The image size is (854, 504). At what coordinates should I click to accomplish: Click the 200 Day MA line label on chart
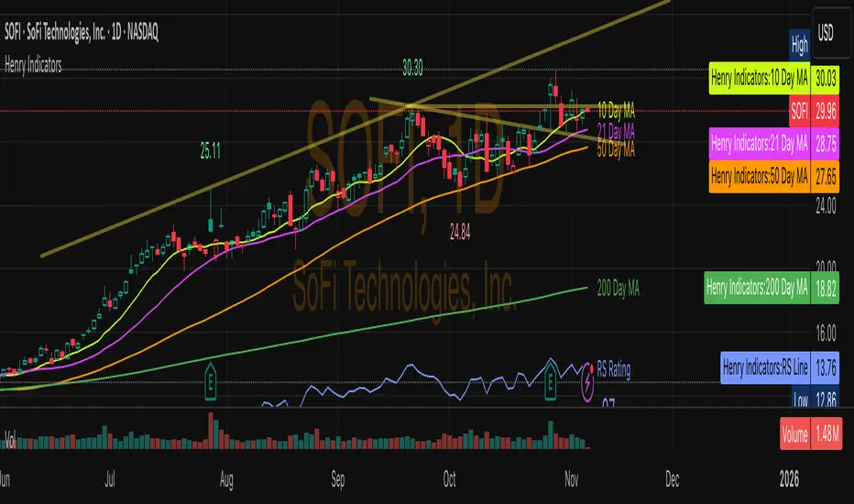(x=619, y=288)
